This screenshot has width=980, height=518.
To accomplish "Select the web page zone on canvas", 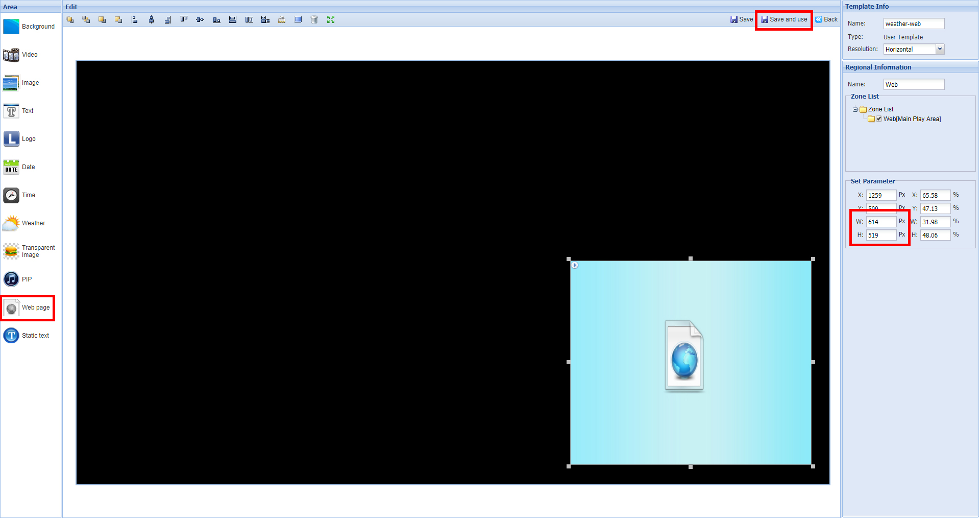I will click(x=691, y=363).
